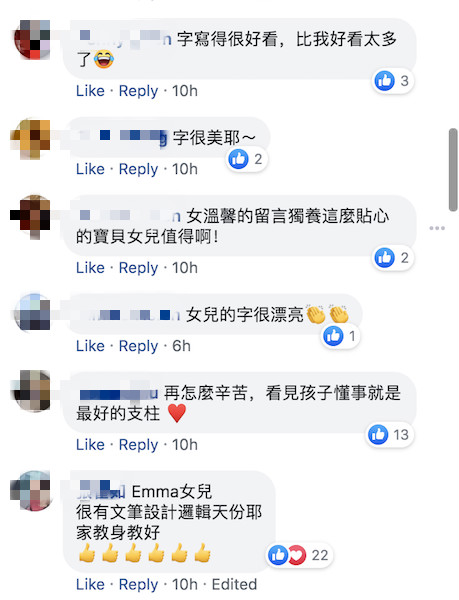Open avatar next to 字很美耶 comment

(31, 139)
